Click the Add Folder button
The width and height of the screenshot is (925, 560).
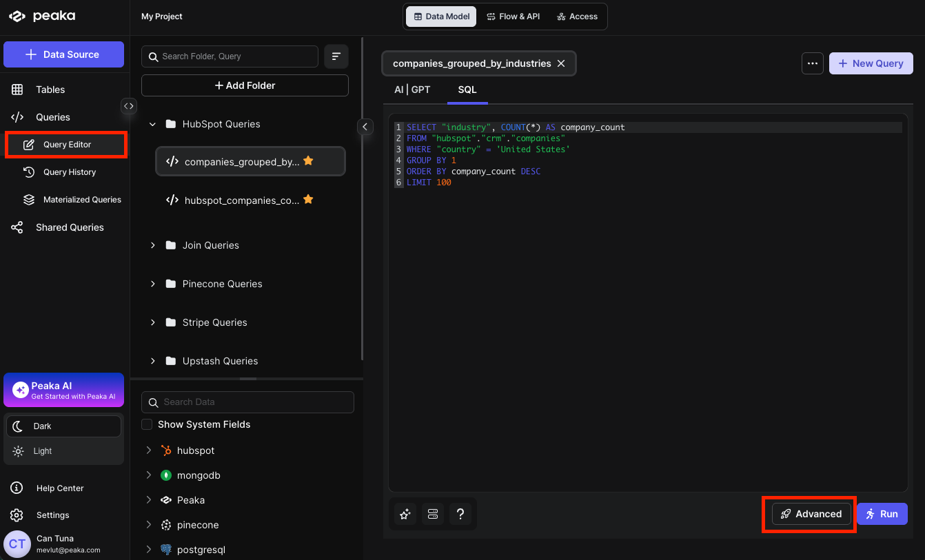click(245, 85)
